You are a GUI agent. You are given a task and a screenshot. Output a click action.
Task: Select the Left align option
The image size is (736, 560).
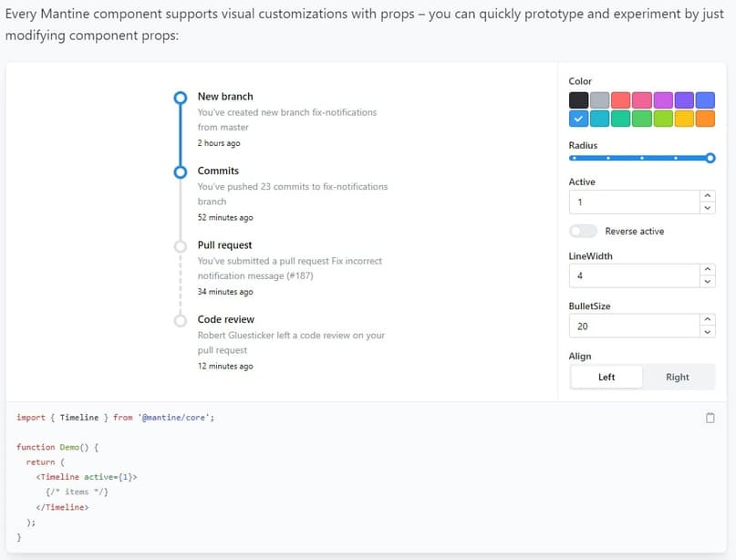click(x=606, y=378)
